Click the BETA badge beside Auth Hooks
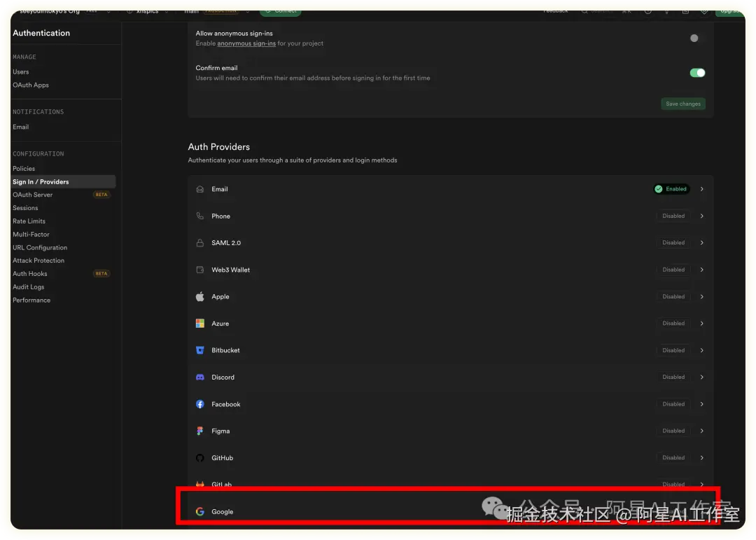Image resolution: width=756 pixels, height=540 pixels. [x=101, y=274]
